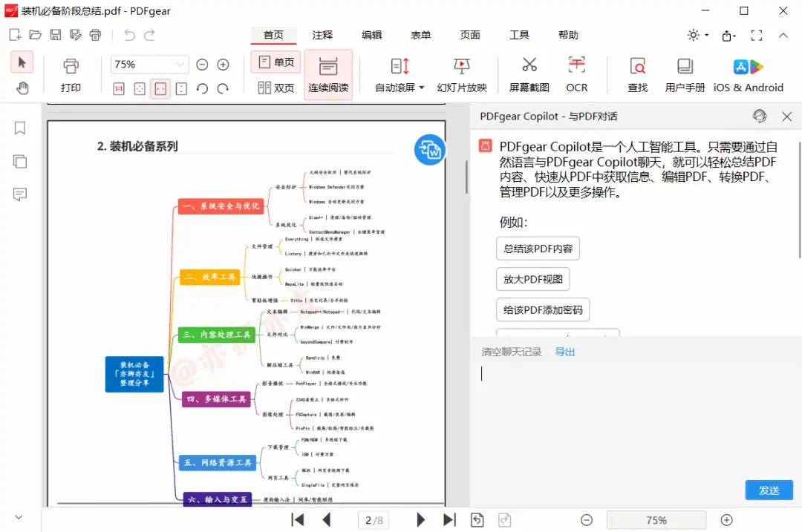The height and width of the screenshot is (532, 802).
Task: Create a new PDF file icon
Action: [15, 35]
